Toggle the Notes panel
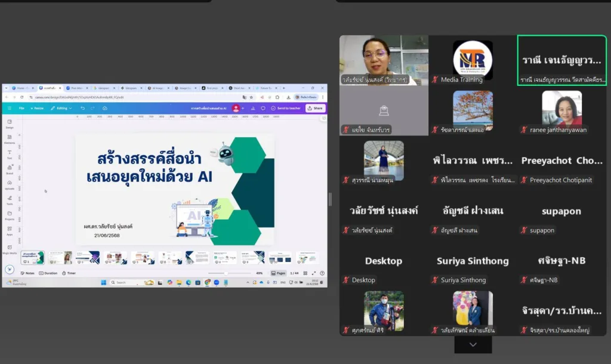 pyautogui.click(x=27, y=273)
